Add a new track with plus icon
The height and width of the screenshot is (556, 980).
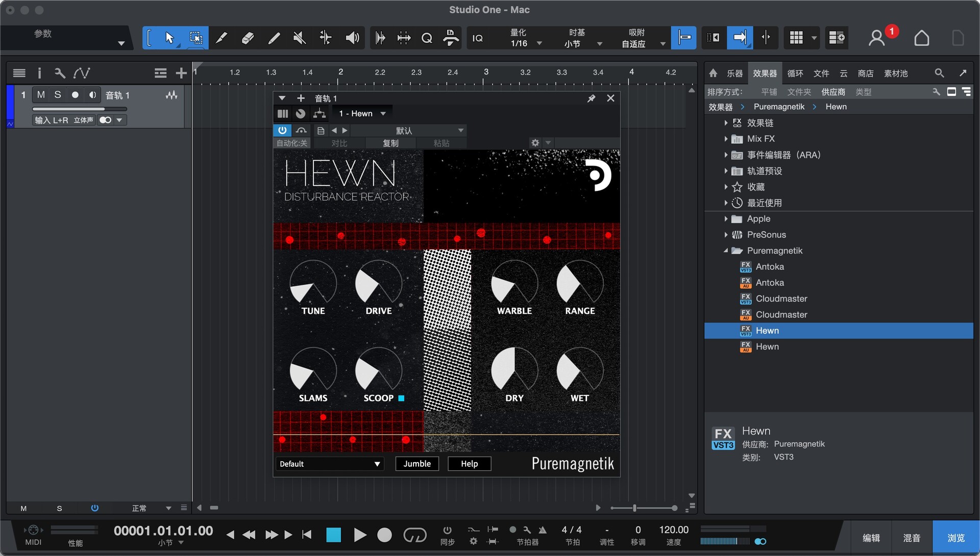181,73
